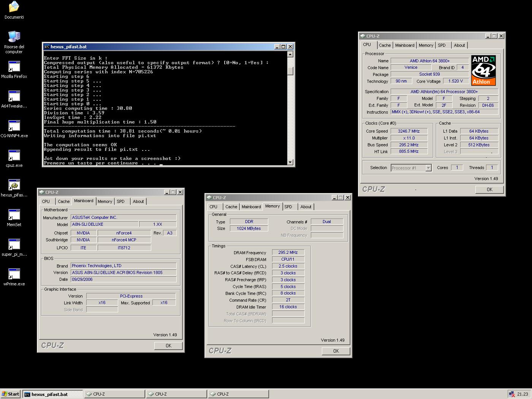Open About tab in the Mainboard CPU-Z window
This screenshot has height=399, width=532.
[138, 201]
